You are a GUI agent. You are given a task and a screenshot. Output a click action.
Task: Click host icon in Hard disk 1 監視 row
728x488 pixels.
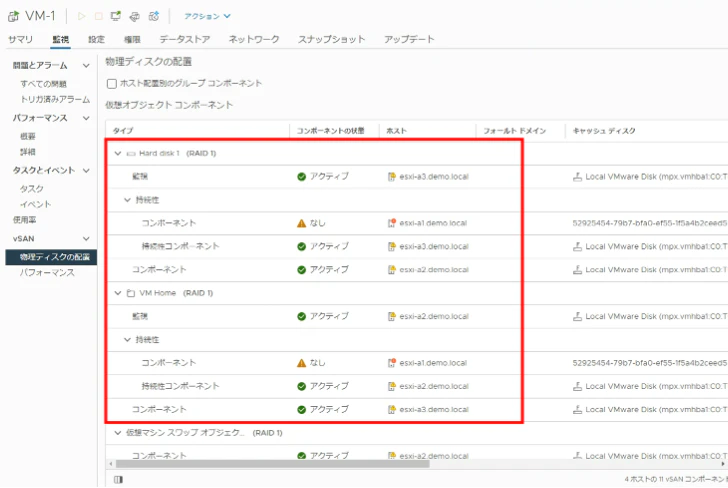(392, 176)
